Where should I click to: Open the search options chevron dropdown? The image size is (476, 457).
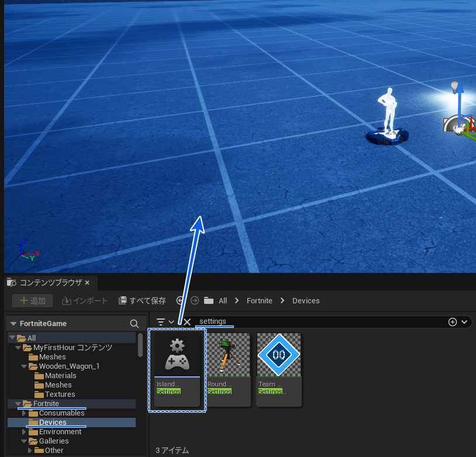464,321
